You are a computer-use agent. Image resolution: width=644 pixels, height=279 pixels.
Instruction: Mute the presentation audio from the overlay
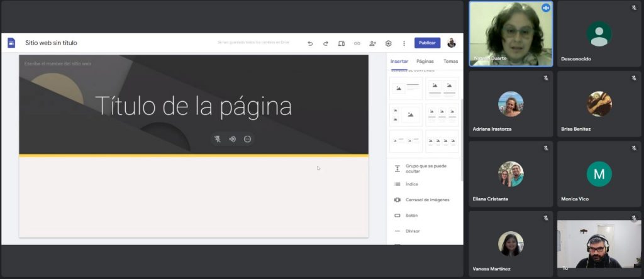tap(232, 139)
